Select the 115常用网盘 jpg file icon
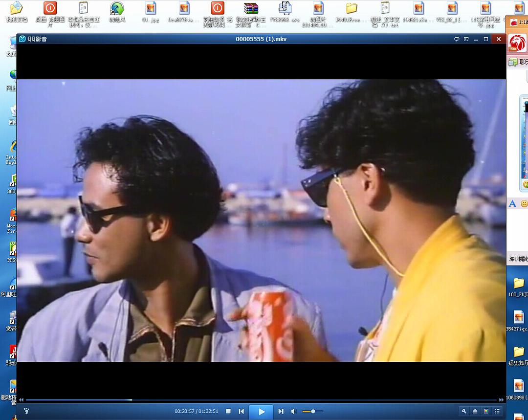The height and width of the screenshot is (420, 528). [x=485, y=14]
